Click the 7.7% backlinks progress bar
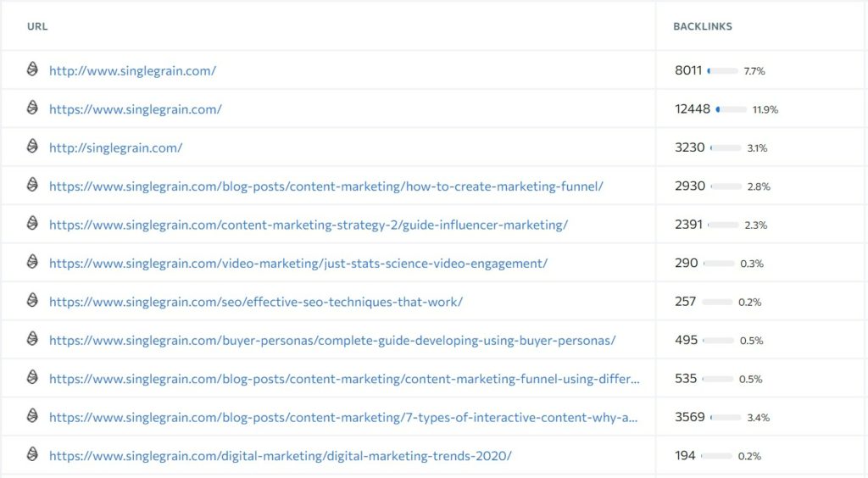Image resolution: width=868 pixels, height=478 pixels. click(722, 71)
